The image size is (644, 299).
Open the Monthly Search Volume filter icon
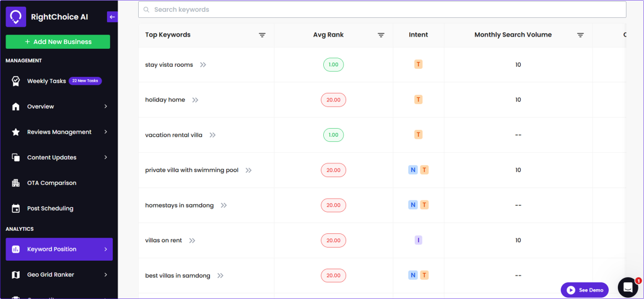point(580,35)
